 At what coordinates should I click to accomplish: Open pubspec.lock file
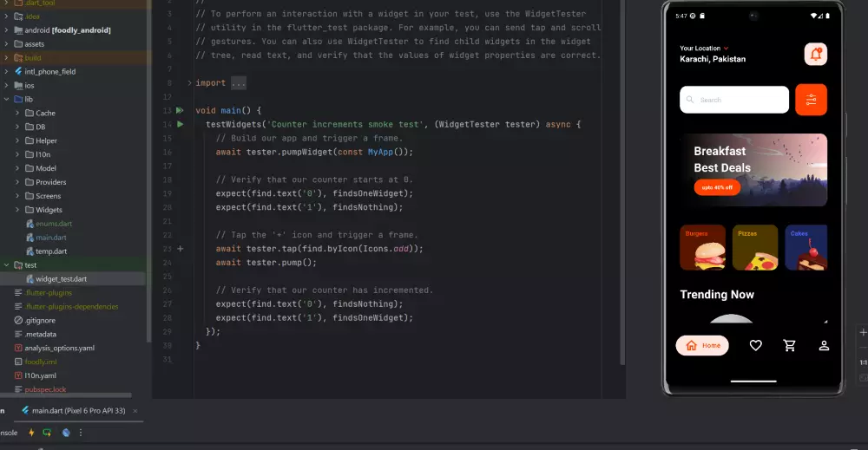pos(45,389)
